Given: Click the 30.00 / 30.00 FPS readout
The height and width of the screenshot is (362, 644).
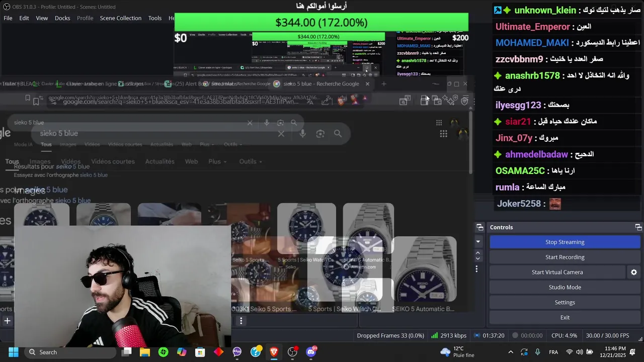Looking at the screenshot, I should pos(607,335).
